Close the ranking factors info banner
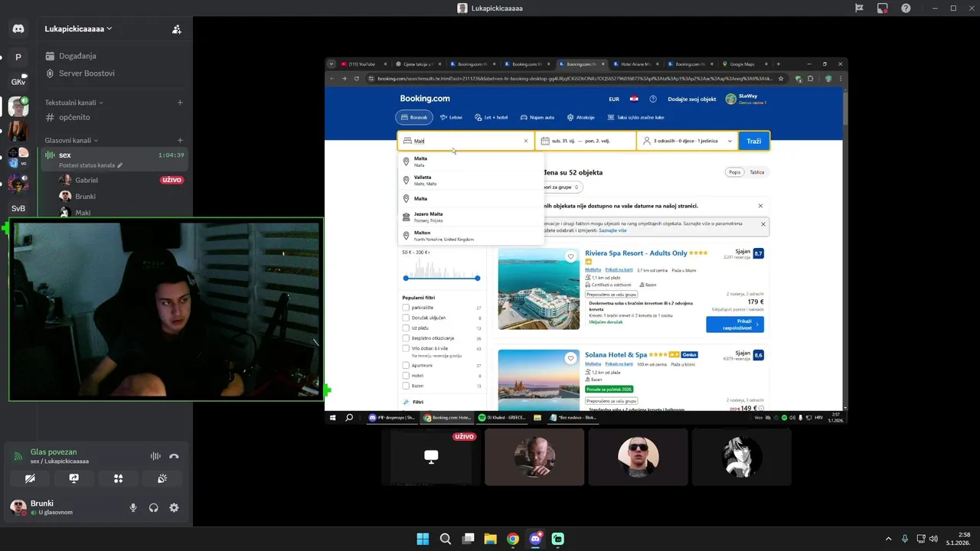Image resolution: width=980 pixels, height=551 pixels. tap(763, 224)
